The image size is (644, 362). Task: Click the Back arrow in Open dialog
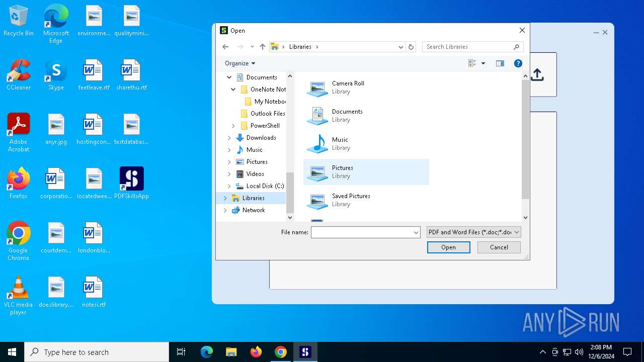225,47
